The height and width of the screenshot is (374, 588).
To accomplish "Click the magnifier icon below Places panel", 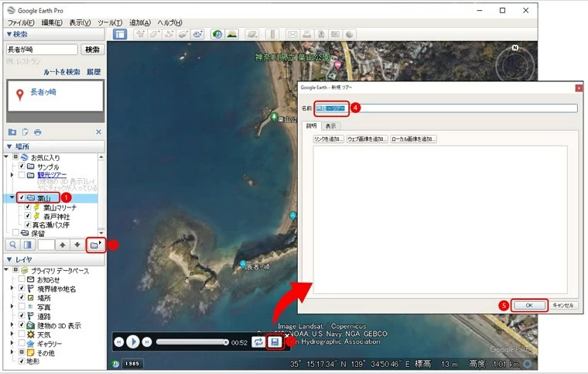I will tap(13, 245).
